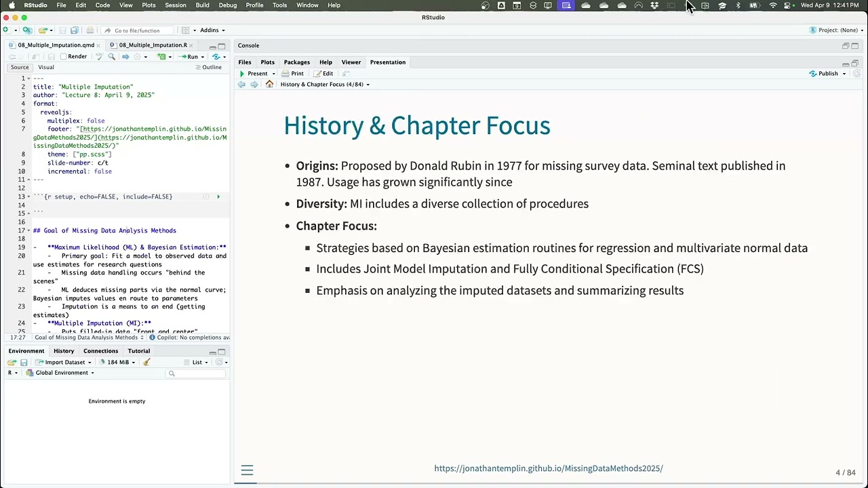868x488 pixels.
Task: Click the Create a project icon
Action: coord(27,30)
